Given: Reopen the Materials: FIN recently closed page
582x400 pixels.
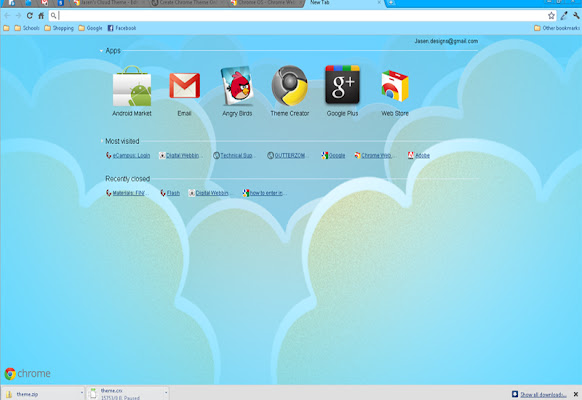Looking at the screenshot, I should 126,193.
